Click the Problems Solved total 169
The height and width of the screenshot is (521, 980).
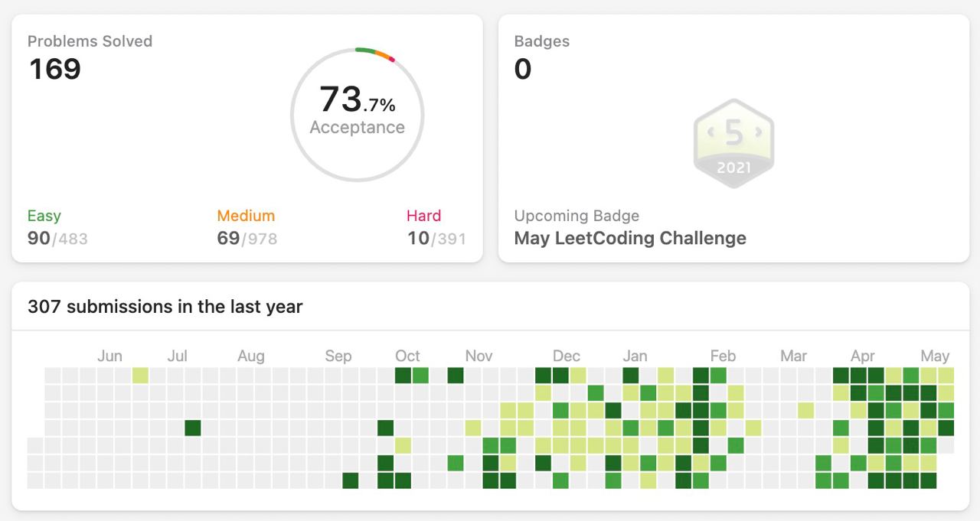(x=55, y=69)
